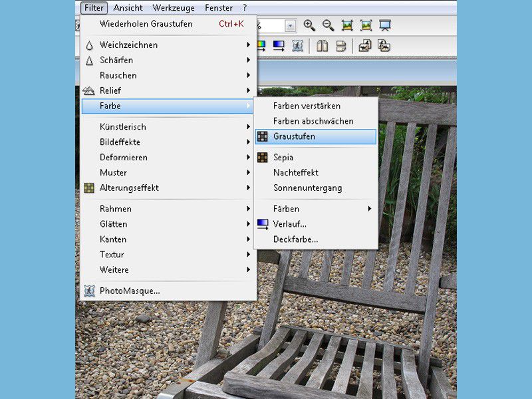Click the rainbow gradient toolbar icon
532x399 pixels.
click(261, 46)
